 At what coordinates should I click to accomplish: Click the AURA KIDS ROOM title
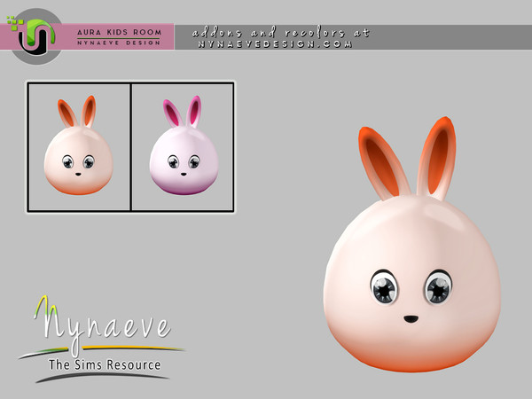120,32
